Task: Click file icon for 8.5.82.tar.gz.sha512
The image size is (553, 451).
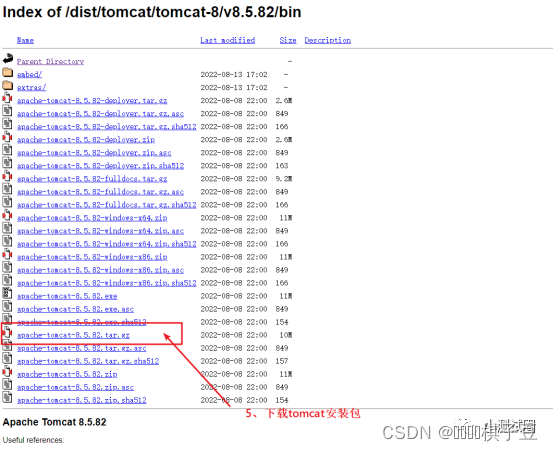Action: (x=7, y=359)
